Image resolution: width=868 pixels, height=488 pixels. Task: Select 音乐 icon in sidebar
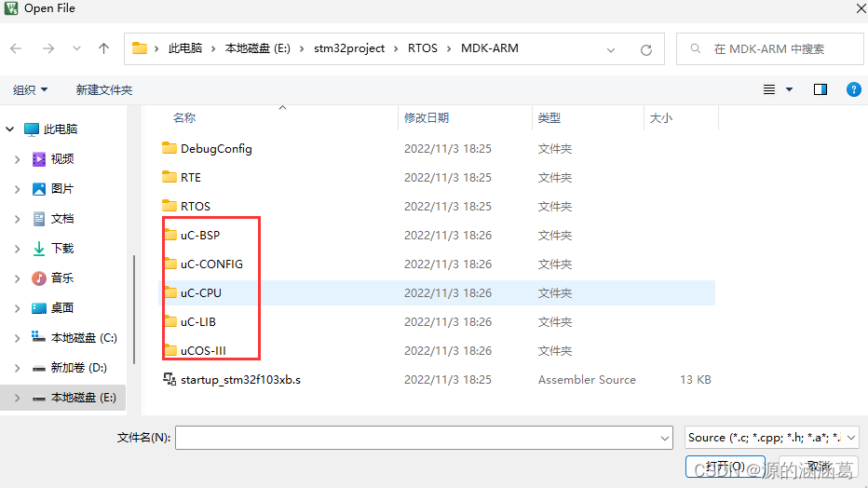[x=39, y=278]
